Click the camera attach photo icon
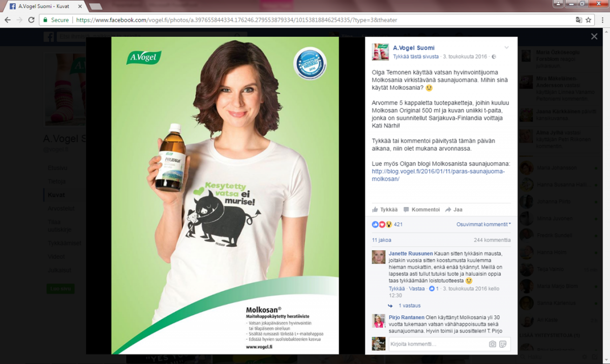The width and height of the screenshot is (610, 364). 492,344
